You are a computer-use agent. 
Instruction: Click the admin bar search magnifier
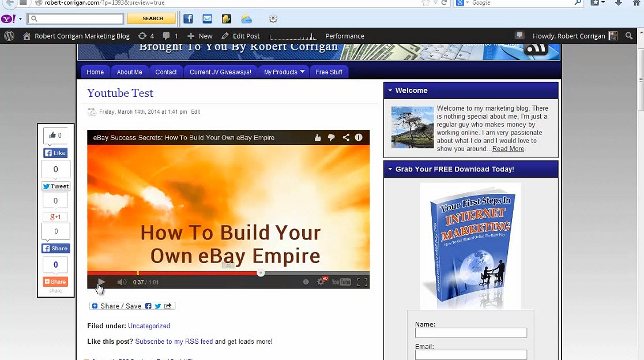pos(629,36)
